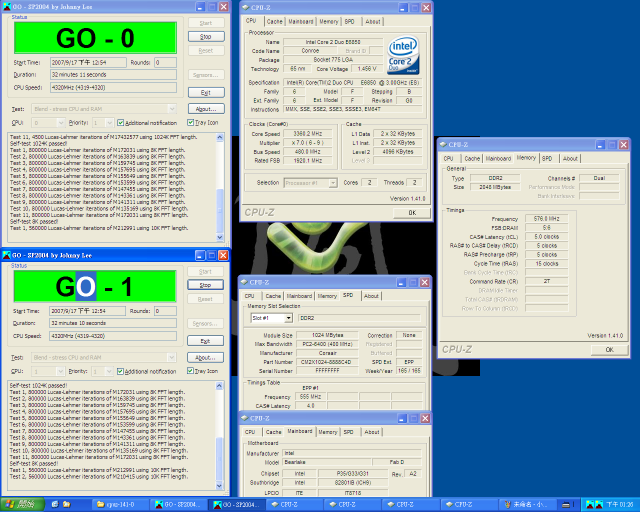Activate the first CPU-Z taskbar button
Viewport: 640px width, 512px height.
(x=295, y=505)
